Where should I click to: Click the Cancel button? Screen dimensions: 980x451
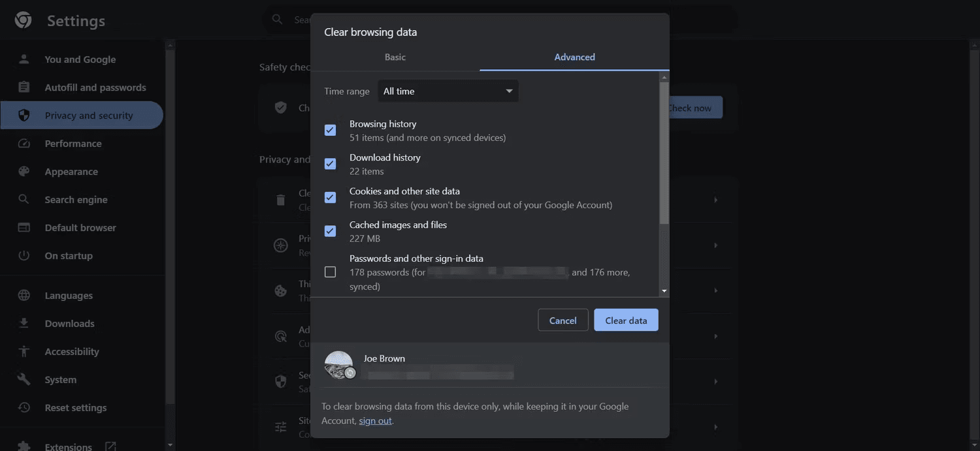563,320
